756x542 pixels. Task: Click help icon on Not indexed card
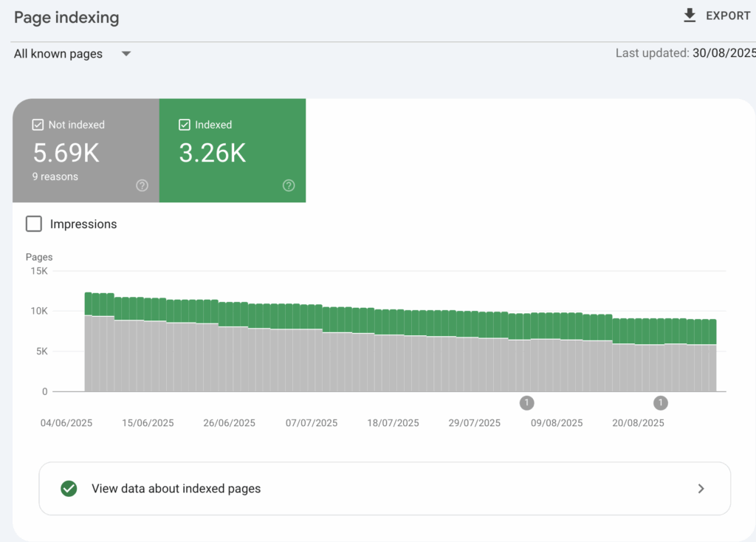142,185
